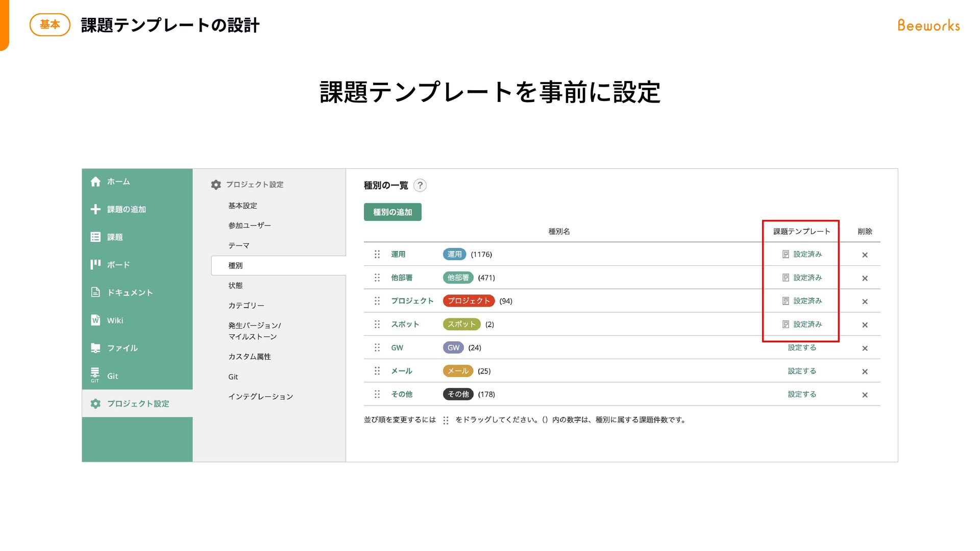Open 設定済み template for スポット
980x551 pixels.
click(x=807, y=324)
